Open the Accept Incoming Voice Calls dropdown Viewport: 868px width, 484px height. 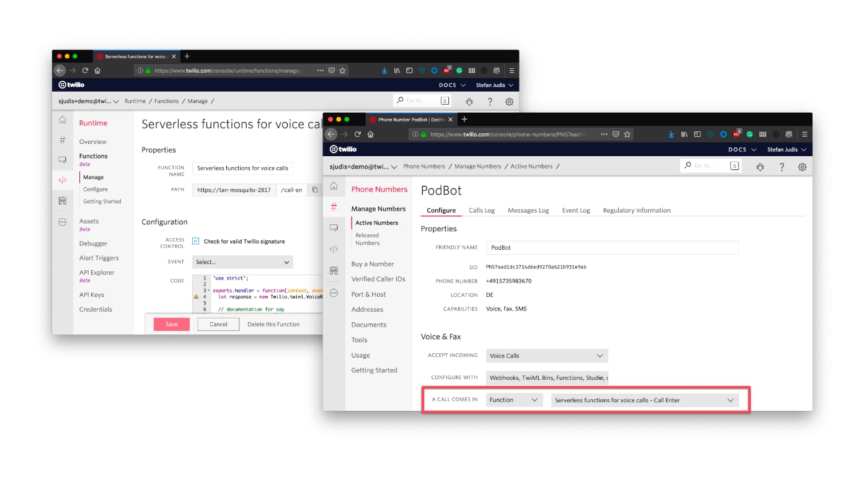(x=547, y=356)
